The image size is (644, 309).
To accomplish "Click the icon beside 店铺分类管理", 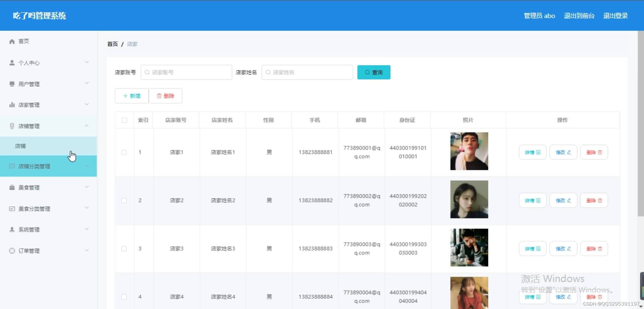I will [12, 166].
